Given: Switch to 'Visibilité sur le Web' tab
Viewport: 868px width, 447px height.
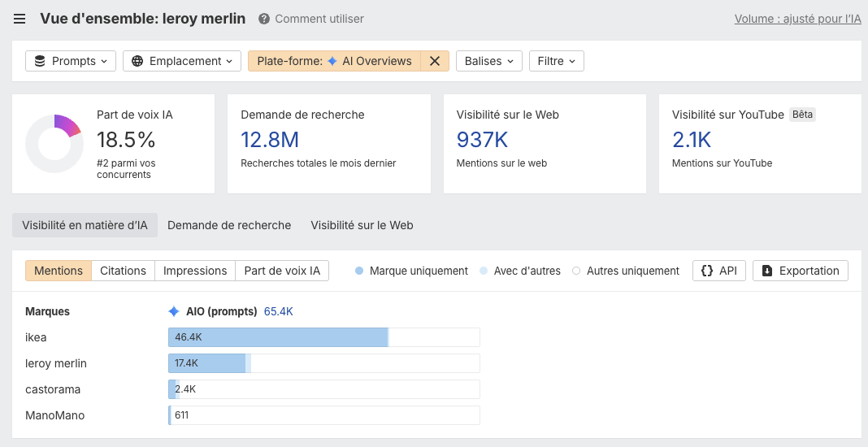Looking at the screenshot, I should click(x=362, y=225).
